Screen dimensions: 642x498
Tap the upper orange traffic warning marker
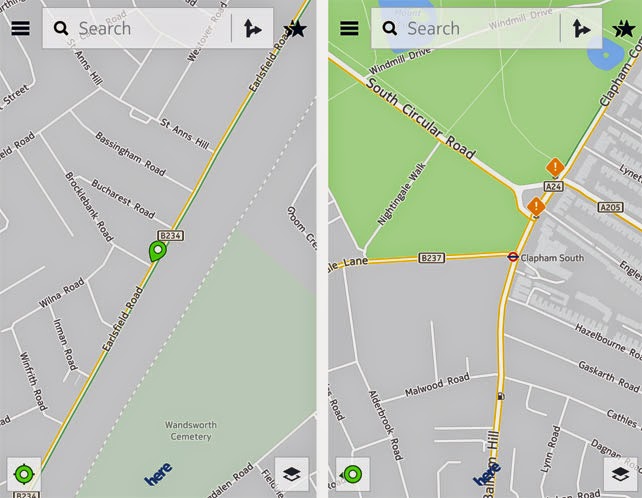555,167
